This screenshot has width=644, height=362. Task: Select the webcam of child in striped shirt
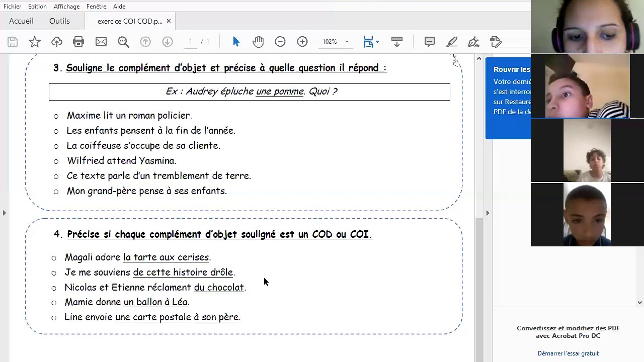[587, 86]
